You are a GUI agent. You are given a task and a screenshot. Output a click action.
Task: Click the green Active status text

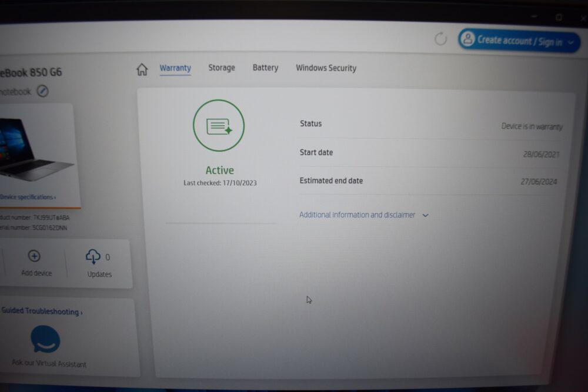click(220, 170)
